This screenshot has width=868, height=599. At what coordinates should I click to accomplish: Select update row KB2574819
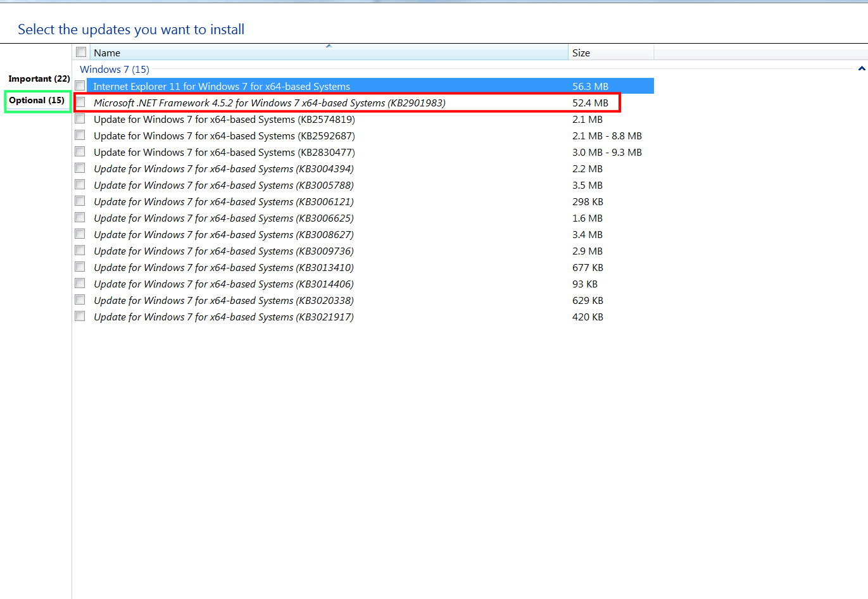tap(364, 119)
